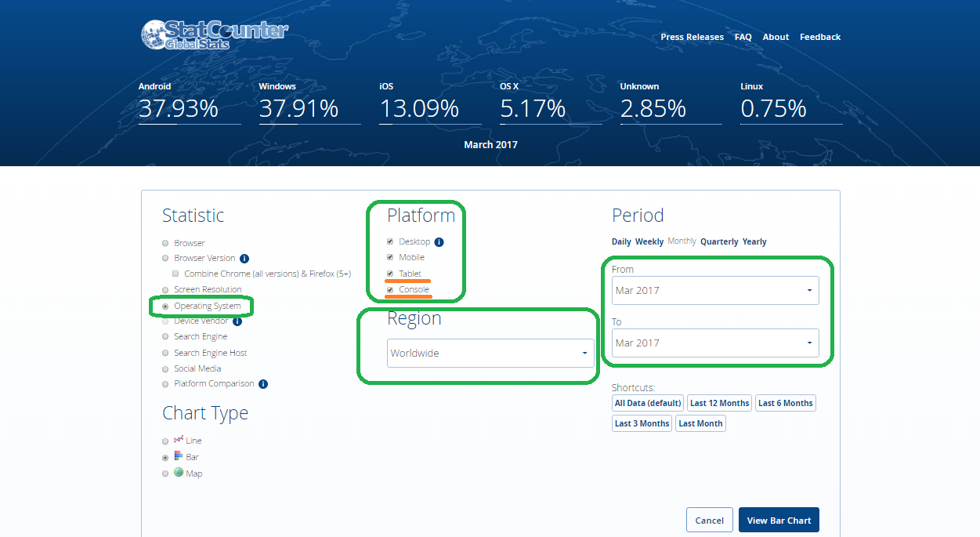Select Search Engine Host radio button

[x=165, y=354]
